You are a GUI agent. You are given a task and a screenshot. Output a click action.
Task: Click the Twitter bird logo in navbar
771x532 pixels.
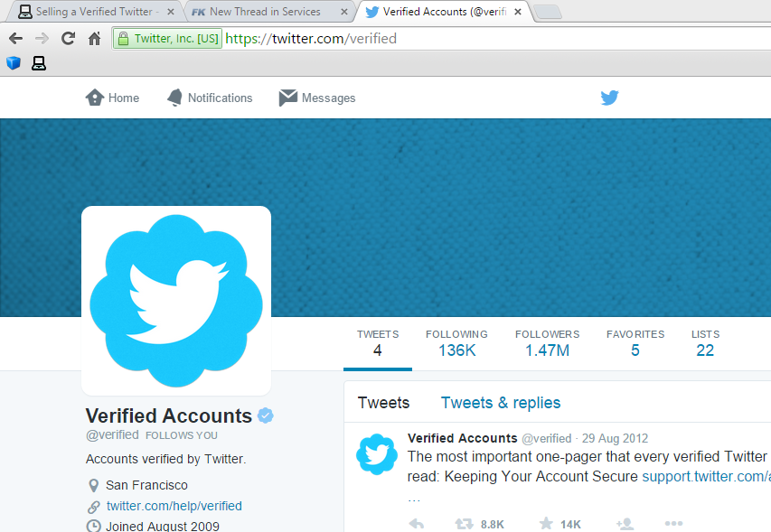pyautogui.click(x=610, y=98)
